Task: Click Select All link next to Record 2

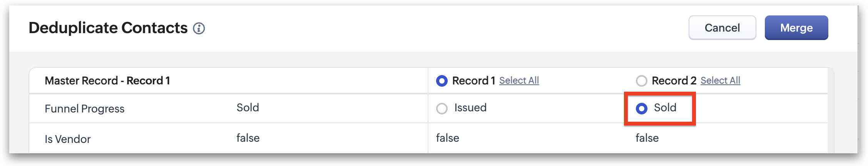Action: click(x=720, y=80)
